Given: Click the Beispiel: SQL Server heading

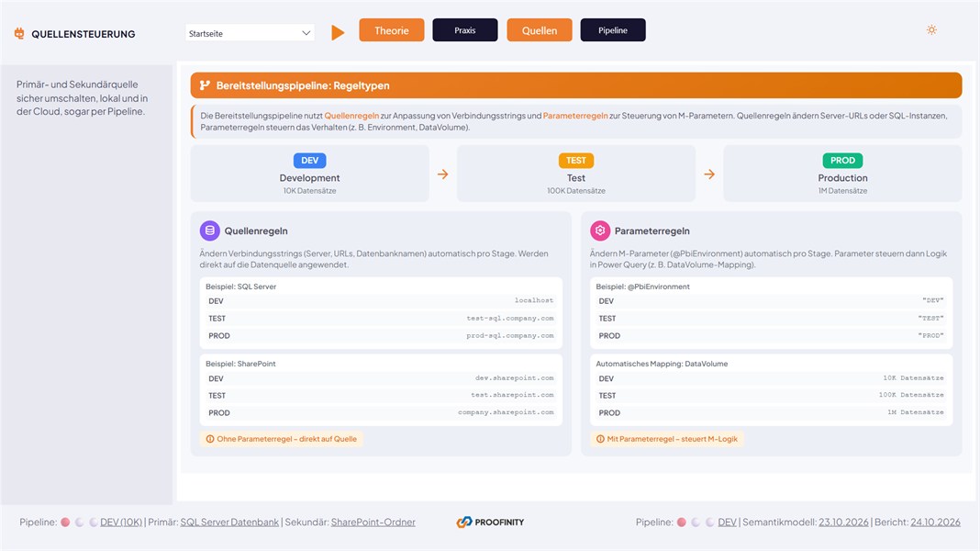Looking at the screenshot, I should click(240, 287).
